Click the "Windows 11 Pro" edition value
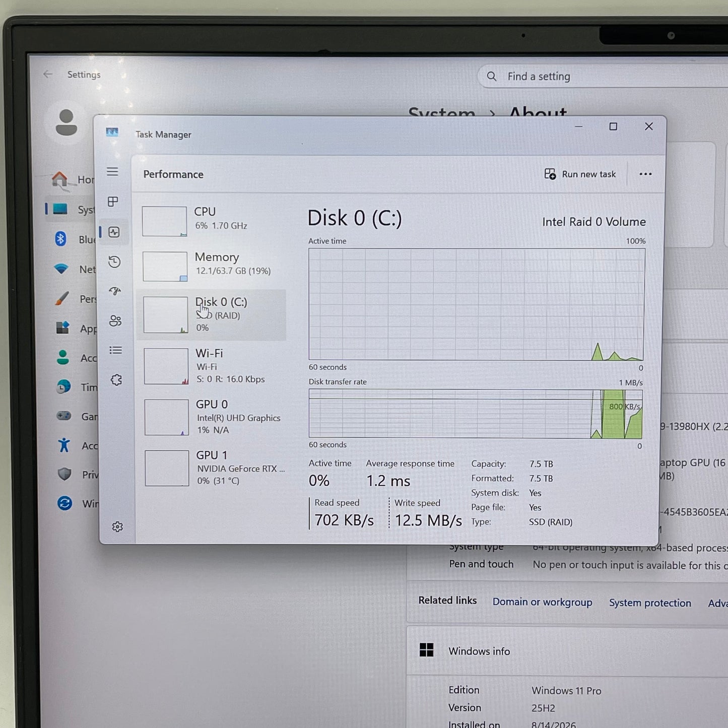Image resolution: width=728 pixels, height=728 pixels. pos(566,691)
